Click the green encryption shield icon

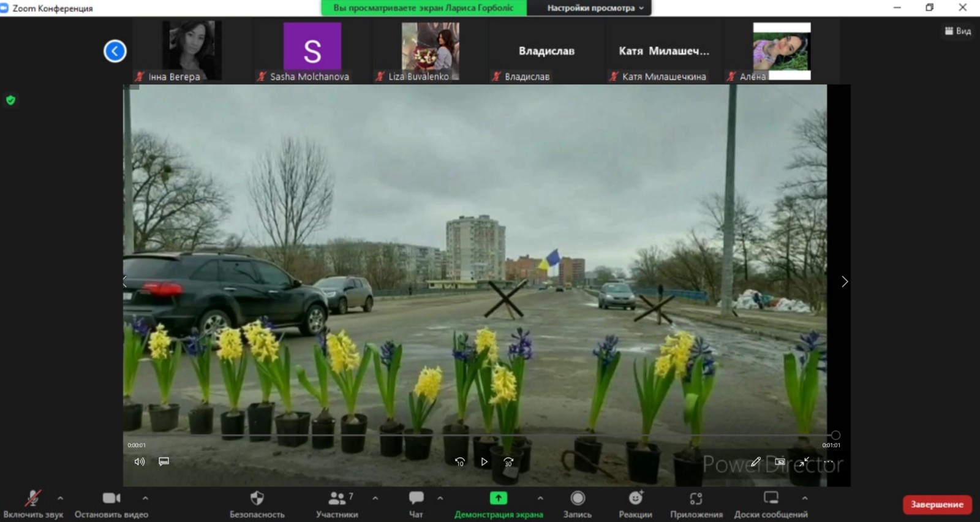[10, 100]
